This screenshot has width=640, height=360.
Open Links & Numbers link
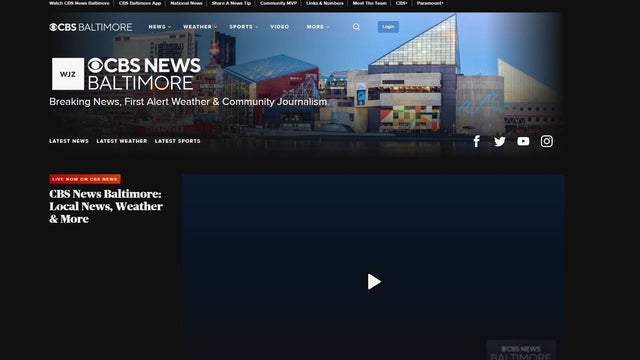pos(325,3)
